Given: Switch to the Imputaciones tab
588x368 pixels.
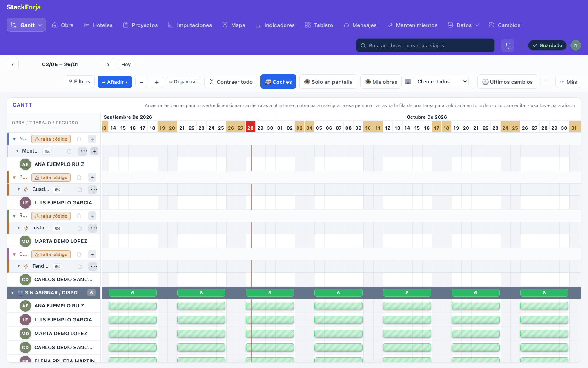Looking at the screenshot, I should click(x=190, y=25).
